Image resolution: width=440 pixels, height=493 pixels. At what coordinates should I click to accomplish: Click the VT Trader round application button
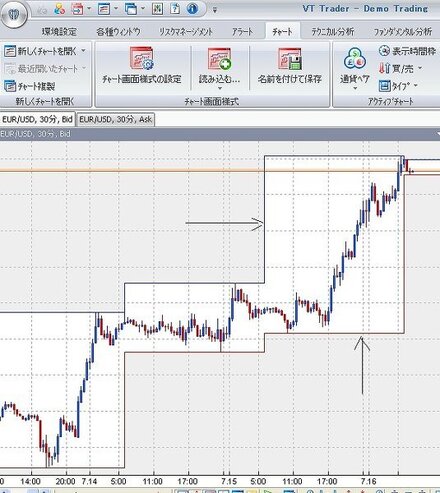click(14, 14)
